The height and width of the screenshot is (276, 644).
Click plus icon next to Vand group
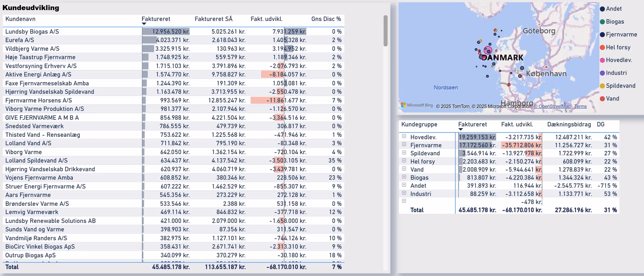click(x=404, y=168)
